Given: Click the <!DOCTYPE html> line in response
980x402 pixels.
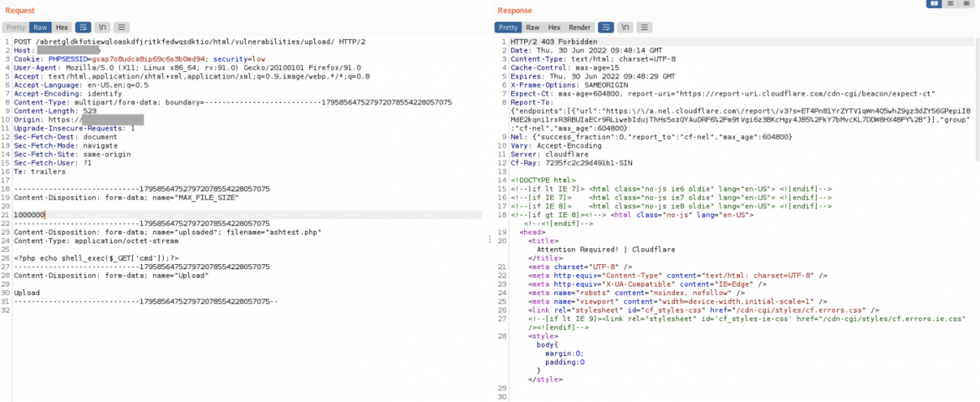Looking at the screenshot, I should pos(544,180).
